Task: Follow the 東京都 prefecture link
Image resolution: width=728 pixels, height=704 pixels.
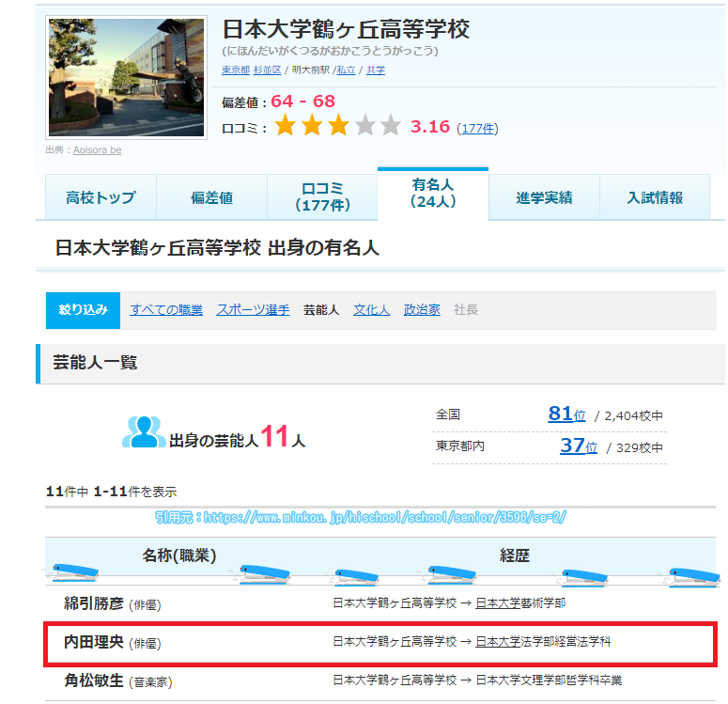Action: click(236, 70)
